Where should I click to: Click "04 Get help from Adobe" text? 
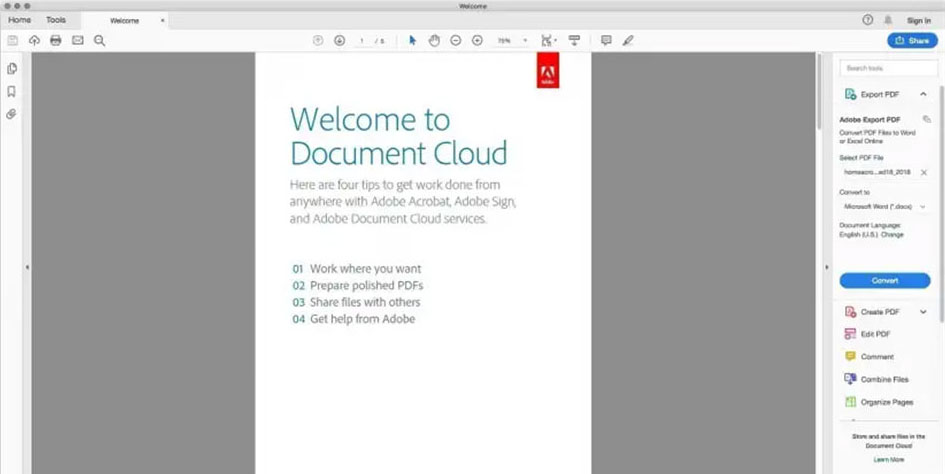click(354, 319)
